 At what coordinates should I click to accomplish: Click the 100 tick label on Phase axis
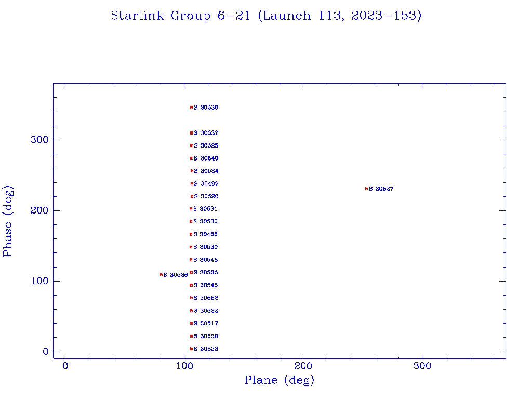pyautogui.click(x=42, y=281)
